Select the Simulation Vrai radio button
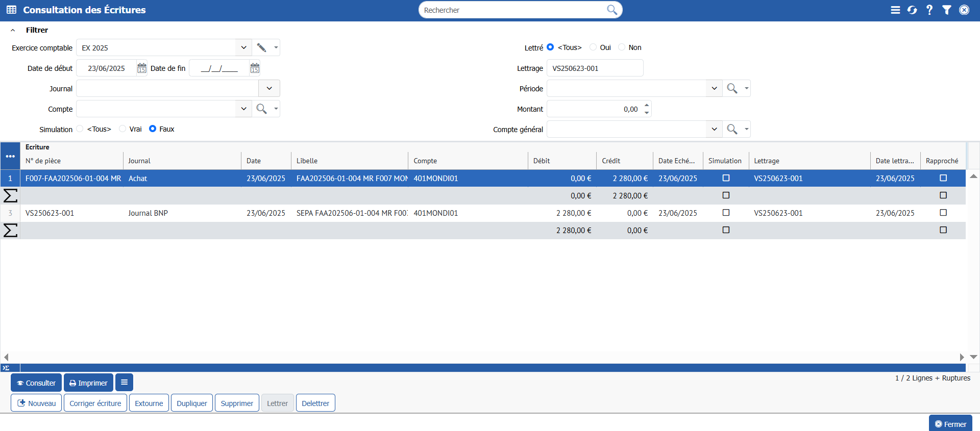Viewport: 980px width, 431px height. [122, 129]
